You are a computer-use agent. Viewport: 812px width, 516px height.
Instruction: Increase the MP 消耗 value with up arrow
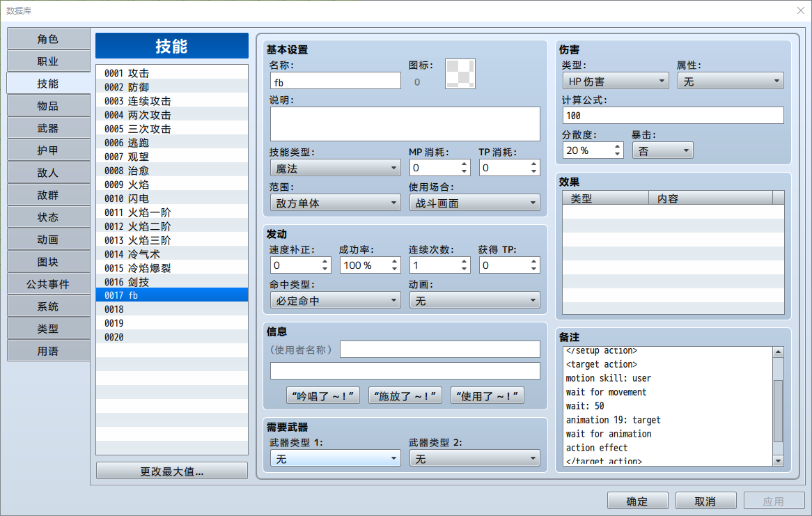(464, 164)
